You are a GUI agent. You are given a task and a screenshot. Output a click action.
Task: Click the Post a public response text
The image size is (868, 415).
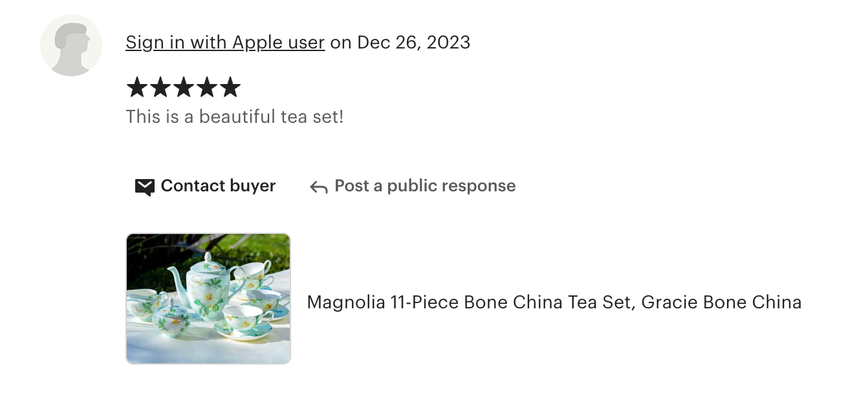click(x=425, y=186)
